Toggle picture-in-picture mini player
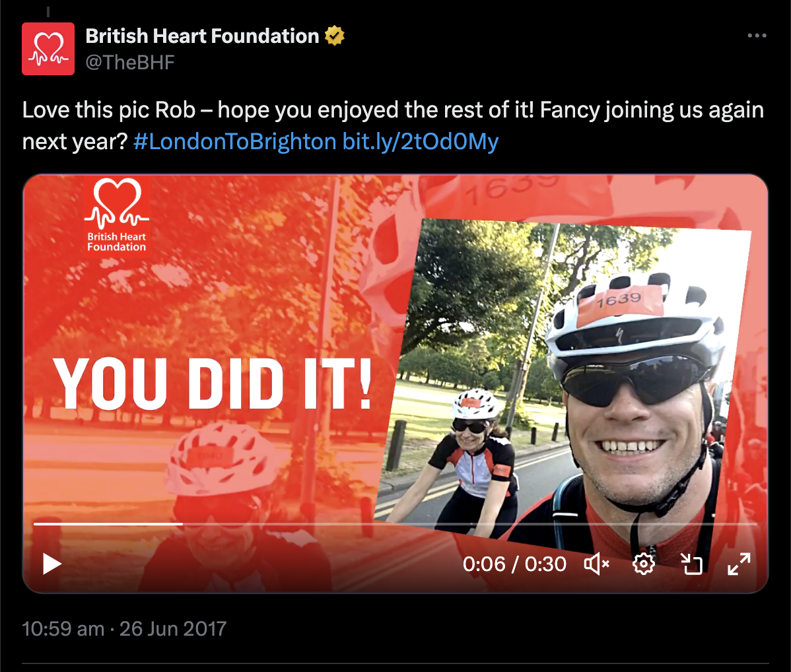The image size is (791, 672). (x=691, y=564)
